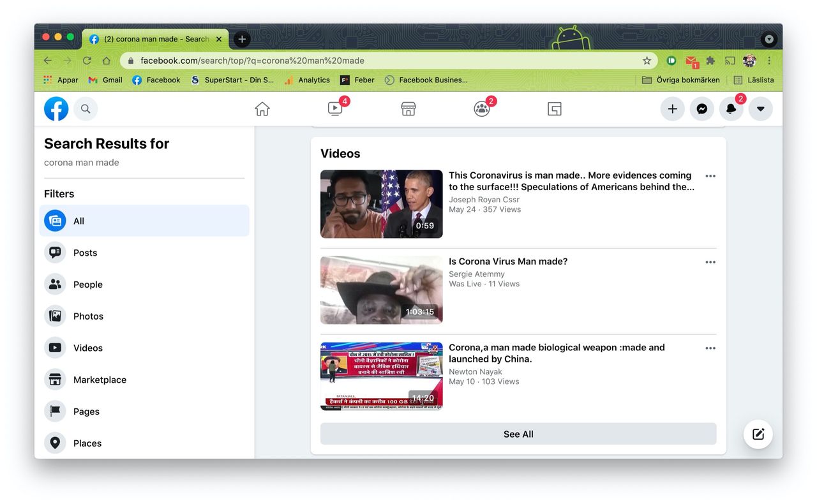817x504 pixels.
Task: Open a new browser tab
Action: point(242,39)
